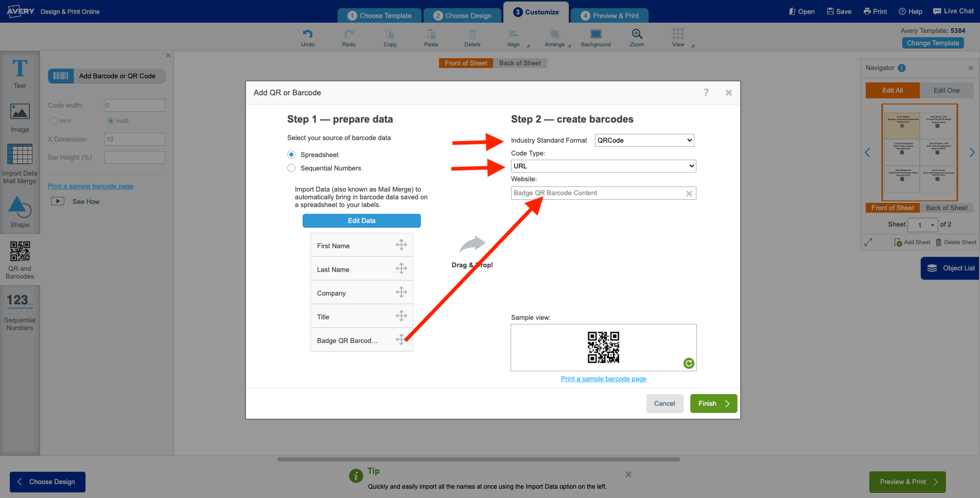Click the dialog help question mark
Viewport: 980px width, 498px height.
point(706,92)
